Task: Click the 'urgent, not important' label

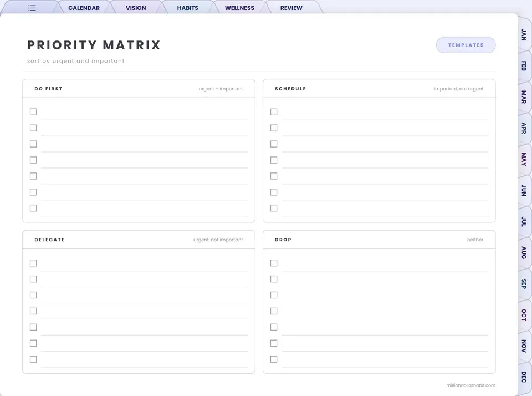Action: (218, 240)
